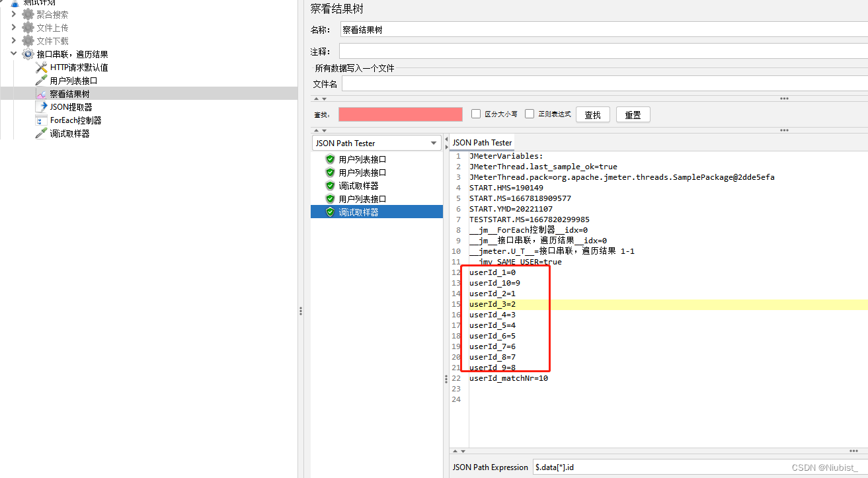Select ForEach控制器 in the test plan tree

tap(76, 120)
